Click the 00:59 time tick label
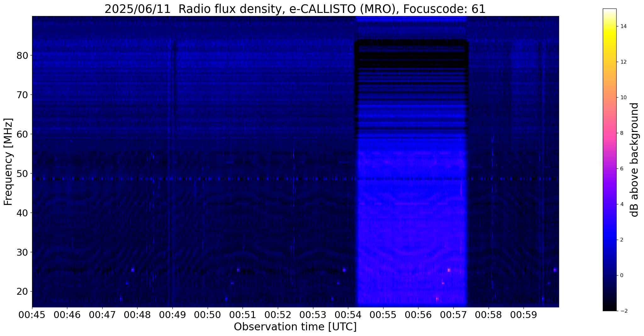 524,315
